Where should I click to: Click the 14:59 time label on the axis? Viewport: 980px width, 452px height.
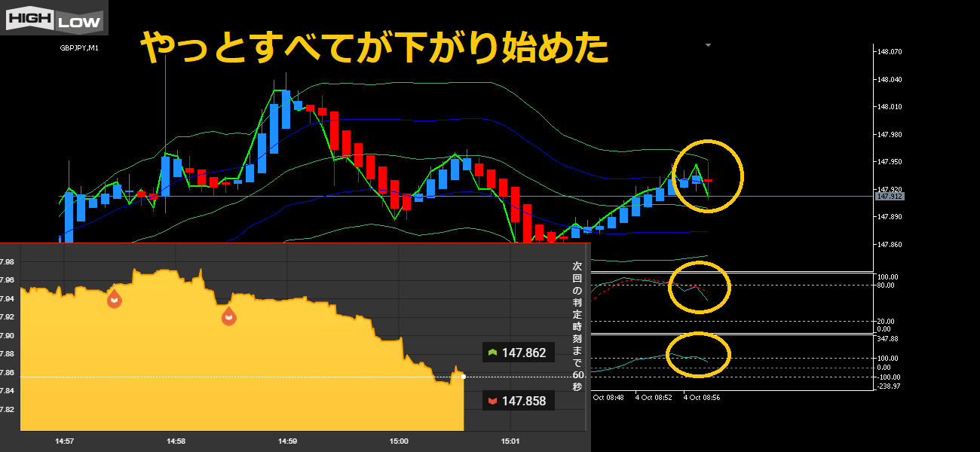tap(287, 441)
